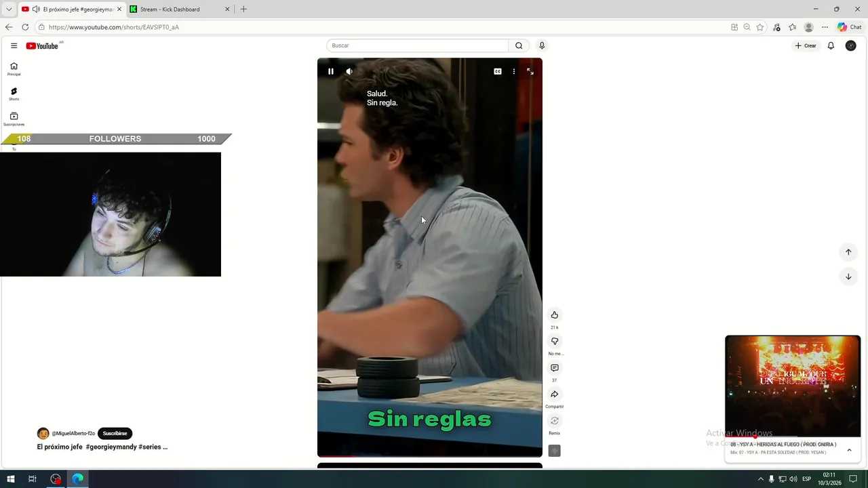
Task: Go to the next Short with down arrow
Action: (x=848, y=277)
